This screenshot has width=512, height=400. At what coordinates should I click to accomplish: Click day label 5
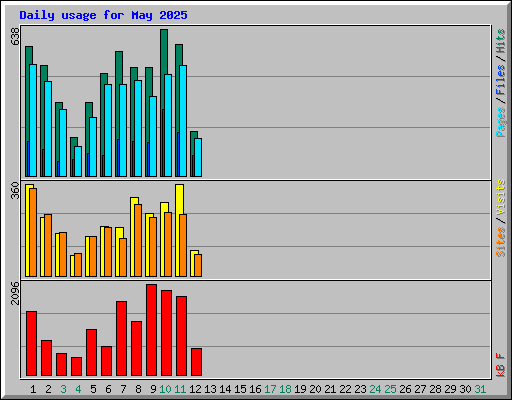93,389
